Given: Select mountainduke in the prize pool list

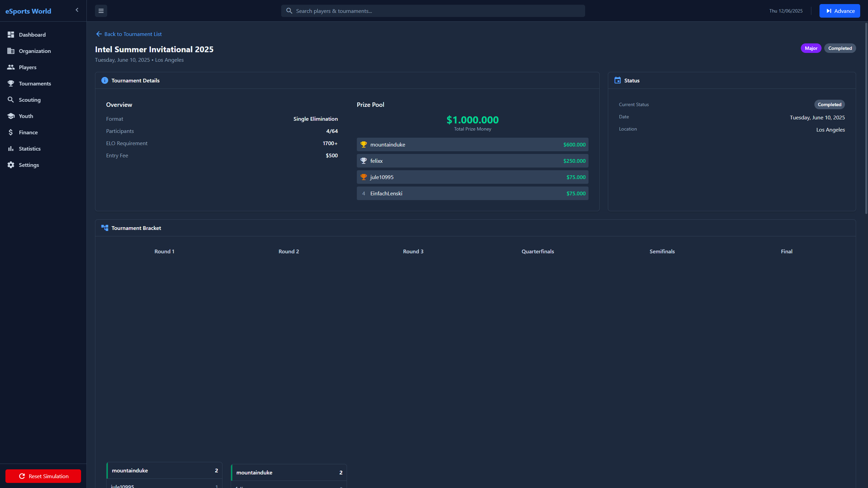Looking at the screenshot, I should point(472,144).
